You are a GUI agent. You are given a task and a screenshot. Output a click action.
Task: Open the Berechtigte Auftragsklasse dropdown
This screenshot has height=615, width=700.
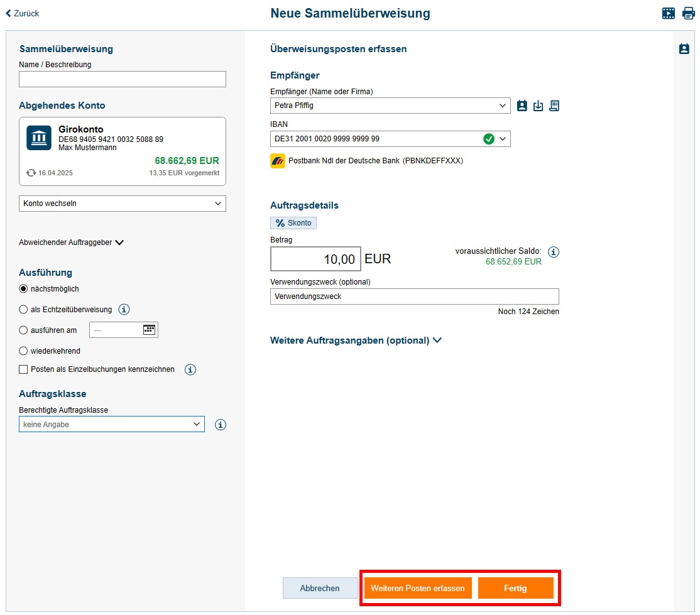tap(111, 424)
